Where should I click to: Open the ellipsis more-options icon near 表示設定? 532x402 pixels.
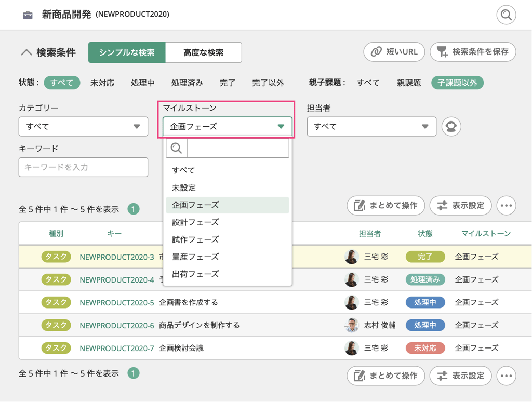tap(506, 206)
